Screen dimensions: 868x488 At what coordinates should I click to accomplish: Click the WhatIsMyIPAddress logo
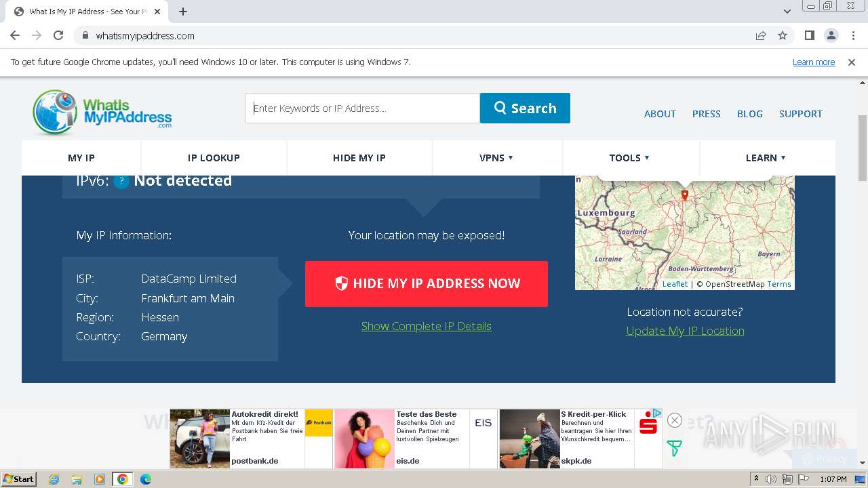point(102,113)
